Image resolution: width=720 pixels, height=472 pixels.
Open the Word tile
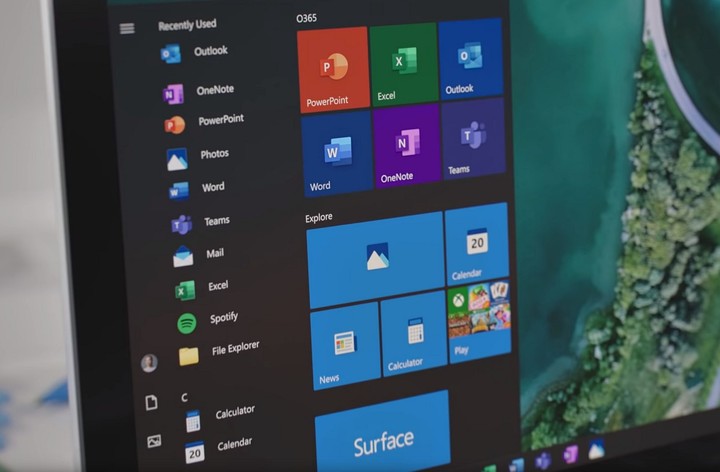click(x=336, y=155)
